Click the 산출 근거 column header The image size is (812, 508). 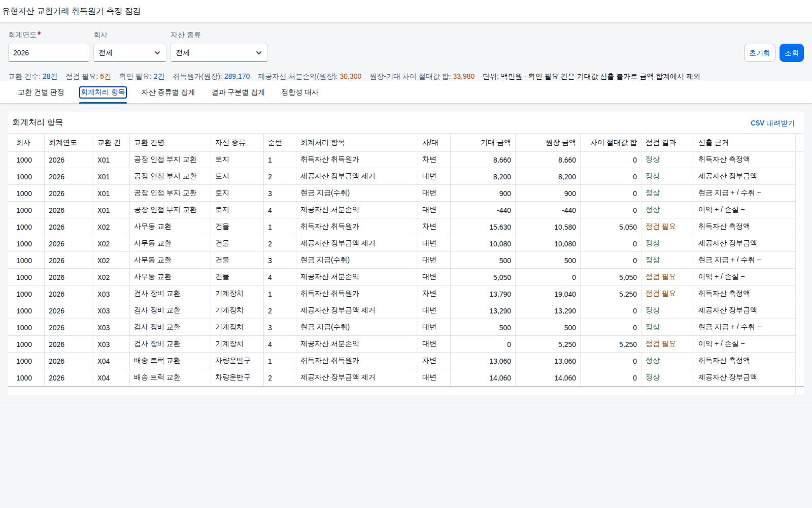[745, 143]
